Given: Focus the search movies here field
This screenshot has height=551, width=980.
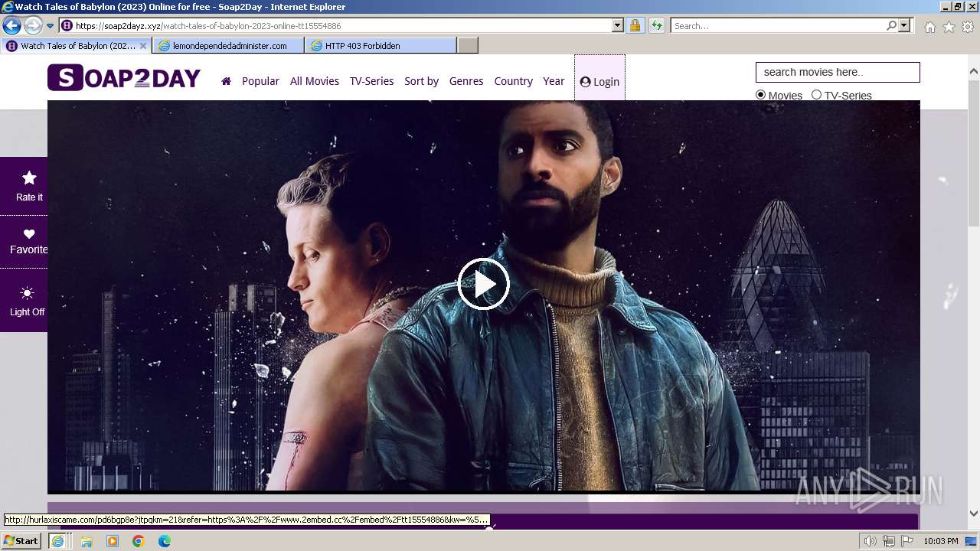Looking at the screenshot, I should [x=838, y=72].
